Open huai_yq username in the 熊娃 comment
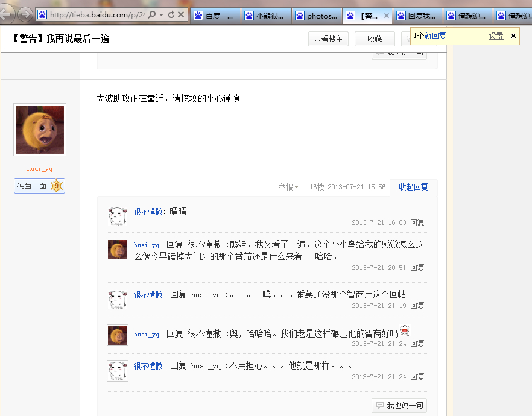Screen dimensions: 532x416 146,245
